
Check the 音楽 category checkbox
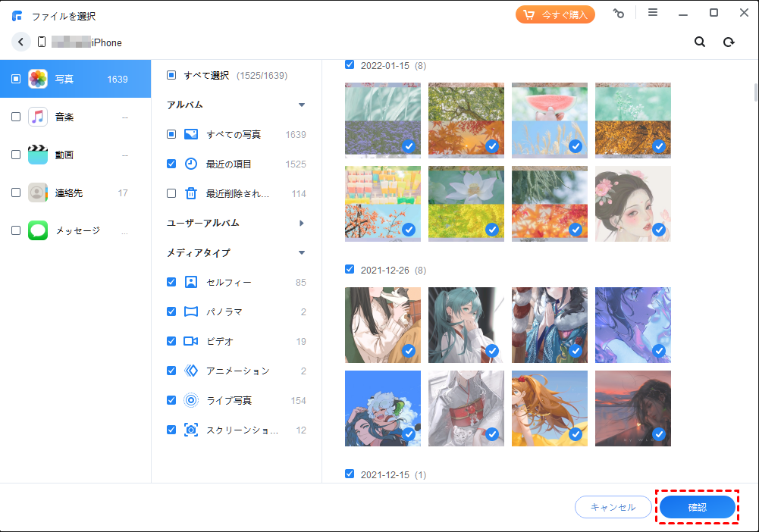point(16,117)
